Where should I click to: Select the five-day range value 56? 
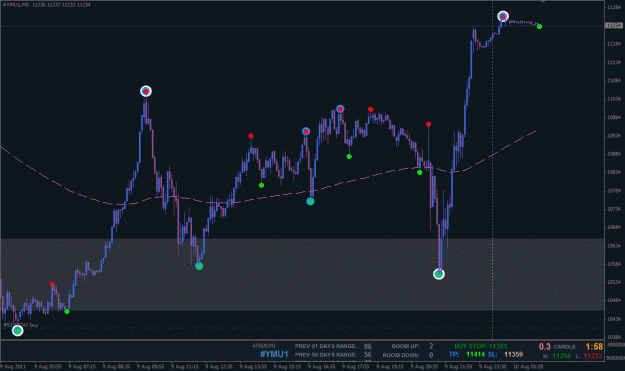[x=368, y=355]
